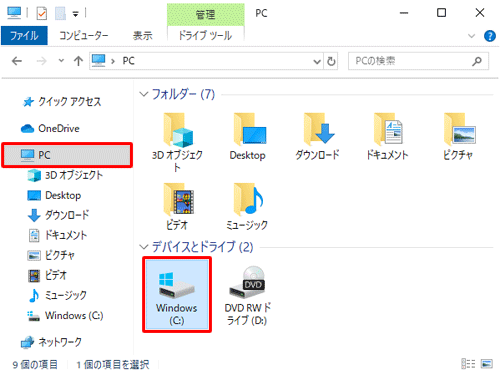500x375 pixels.
Task: Select ネットワーク in navigation pane
Action: 51,342
